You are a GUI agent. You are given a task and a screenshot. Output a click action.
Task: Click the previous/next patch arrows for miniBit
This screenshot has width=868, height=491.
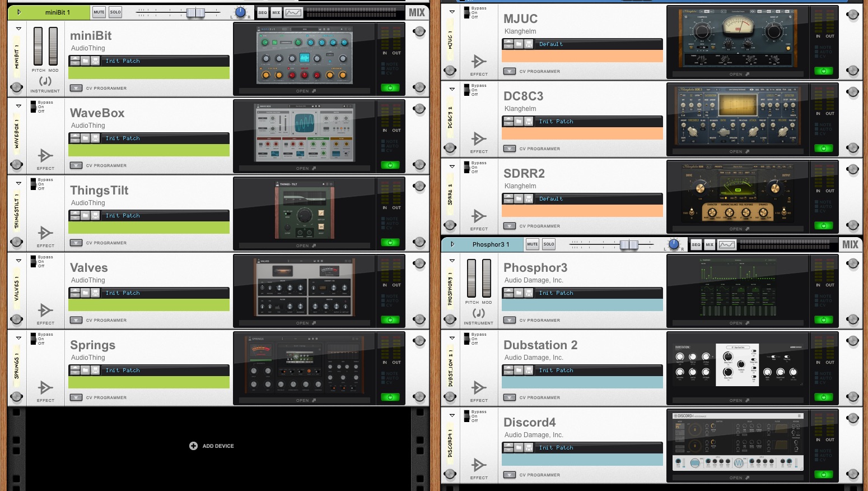pyautogui.click(x=75, y=61)
